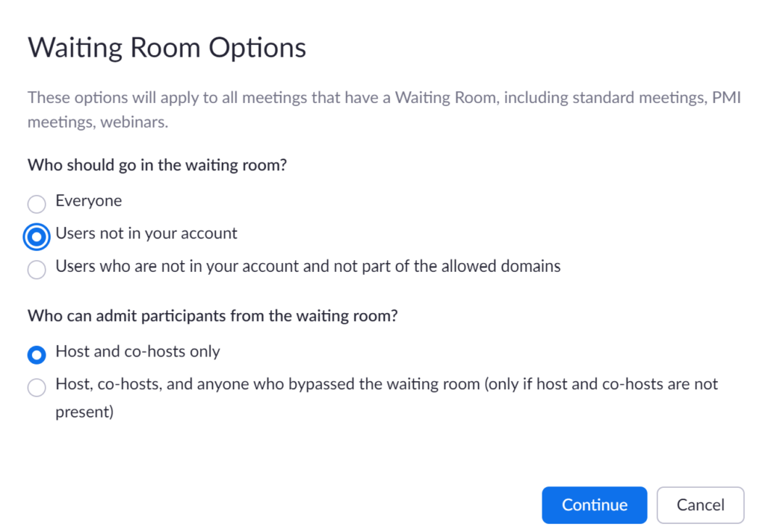Enable the "anyone who bypassed the waiting room" radio

36,387
